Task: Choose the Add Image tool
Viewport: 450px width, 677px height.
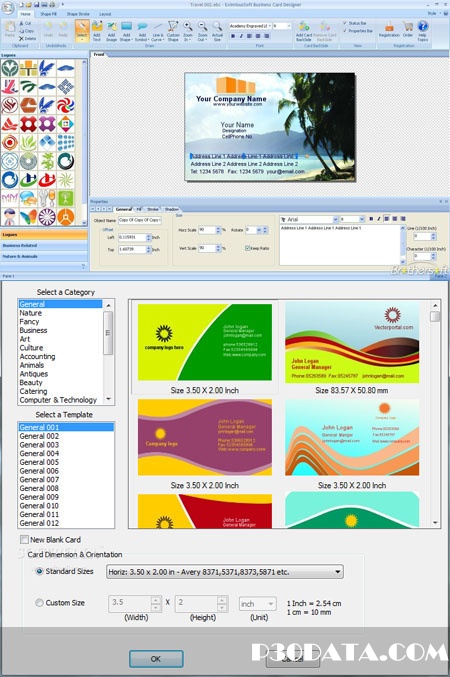Action: pyautogui.click(x=111, y=31)
